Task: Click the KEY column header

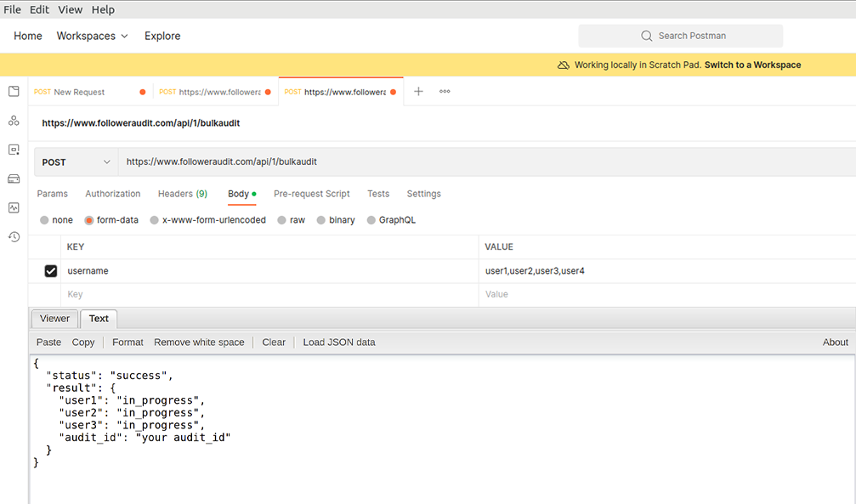Action: (76, 246)
